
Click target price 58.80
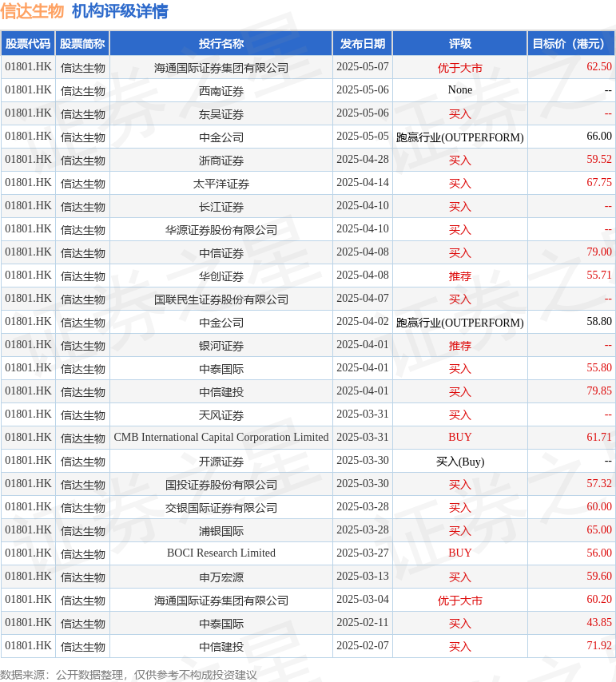(599, 322)
